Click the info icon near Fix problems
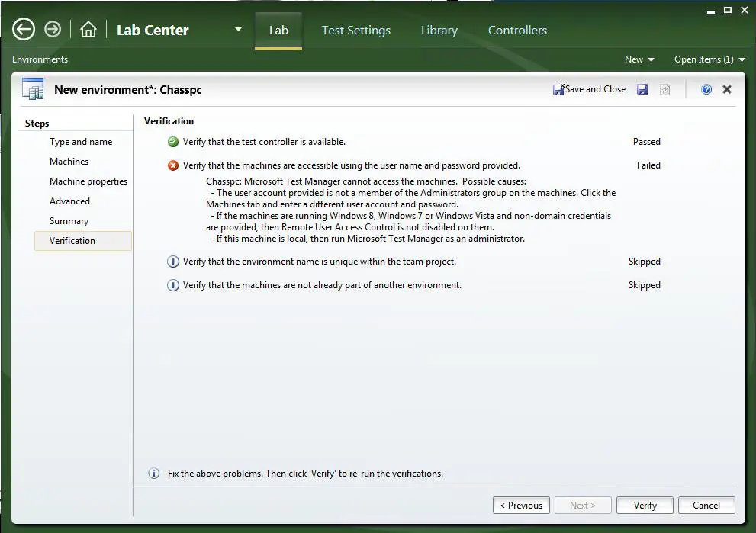This screenshot has height=533, width=756. click(x=154, y=474)
